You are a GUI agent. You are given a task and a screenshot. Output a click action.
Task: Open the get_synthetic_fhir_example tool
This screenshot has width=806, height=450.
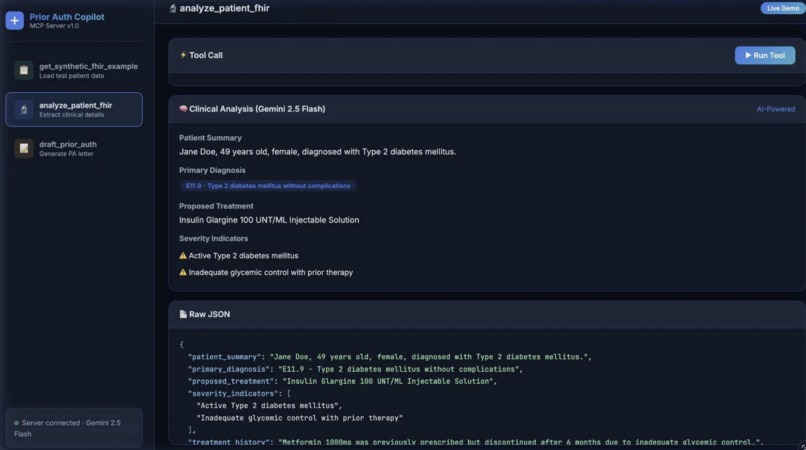[x=74, y=70]
